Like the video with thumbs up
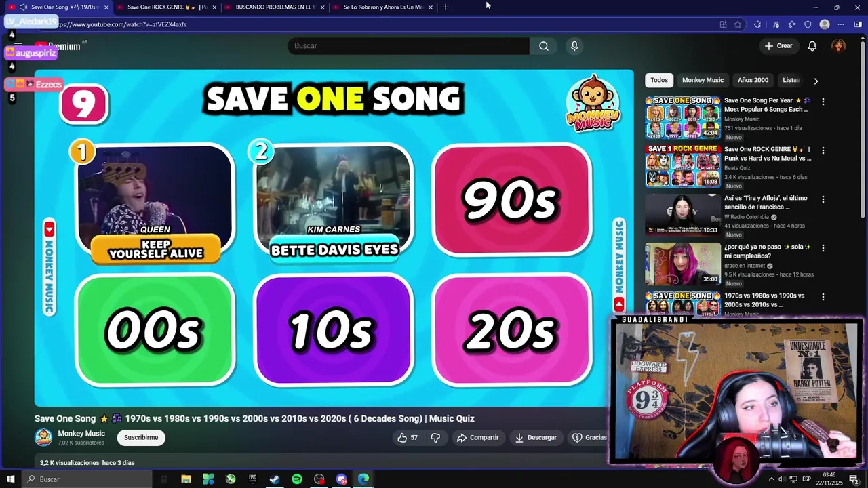The height and width of the screenshot is (488, 868). point(408,438)
